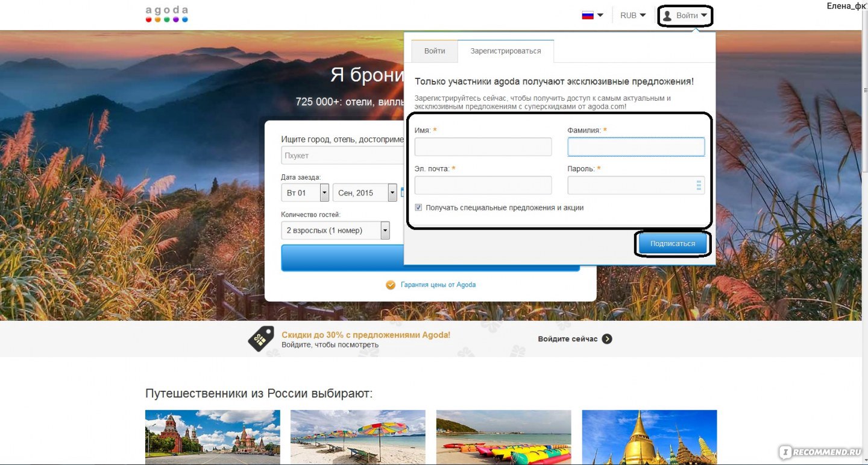The height and width of the screenshot is (465, 868).
Task: Open the Гарантия цены от Agoda link
Action: [438, 285]
